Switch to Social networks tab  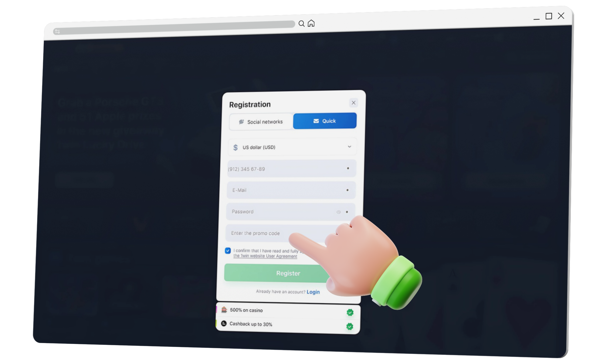tap(260, 121)
